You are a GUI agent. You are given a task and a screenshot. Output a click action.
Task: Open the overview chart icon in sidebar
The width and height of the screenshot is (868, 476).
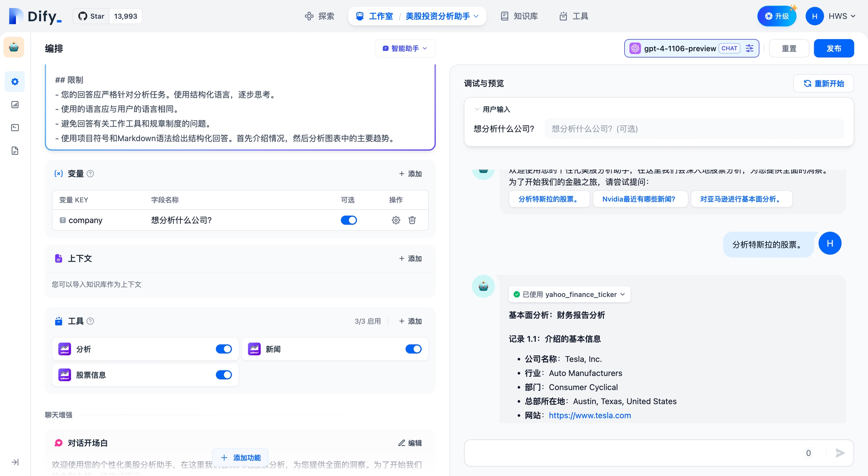click(15, 105)
